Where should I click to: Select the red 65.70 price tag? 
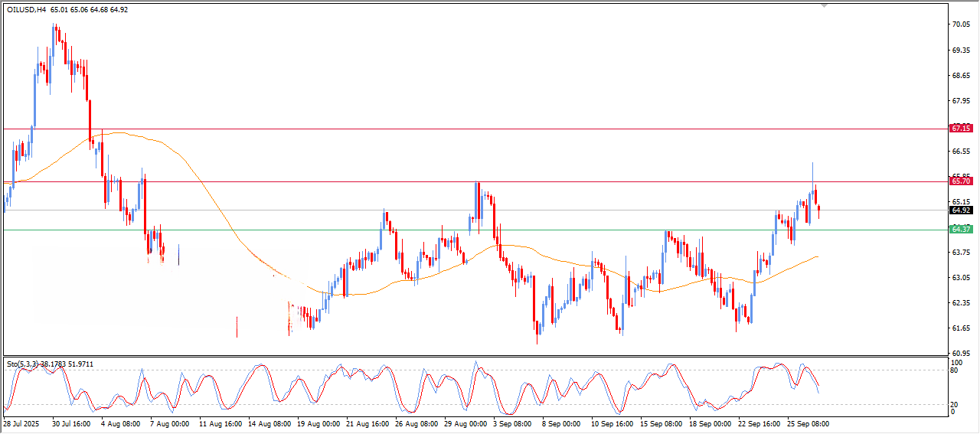click(960, 181)
